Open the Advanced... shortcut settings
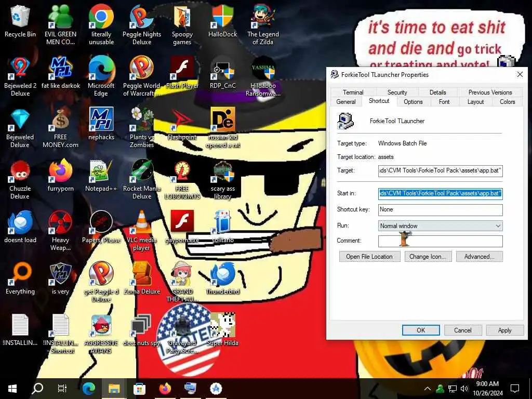The image size is (532, 399). (x=479, y=257)
